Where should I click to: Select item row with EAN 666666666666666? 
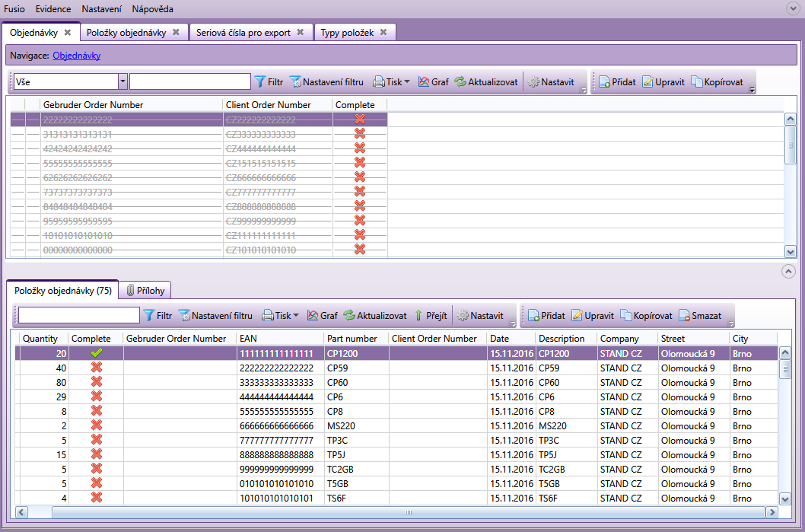point(397,425)
